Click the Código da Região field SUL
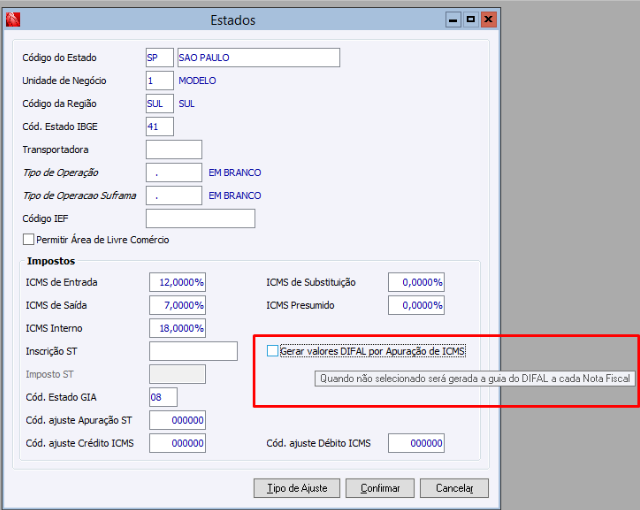 coord(160,104)
